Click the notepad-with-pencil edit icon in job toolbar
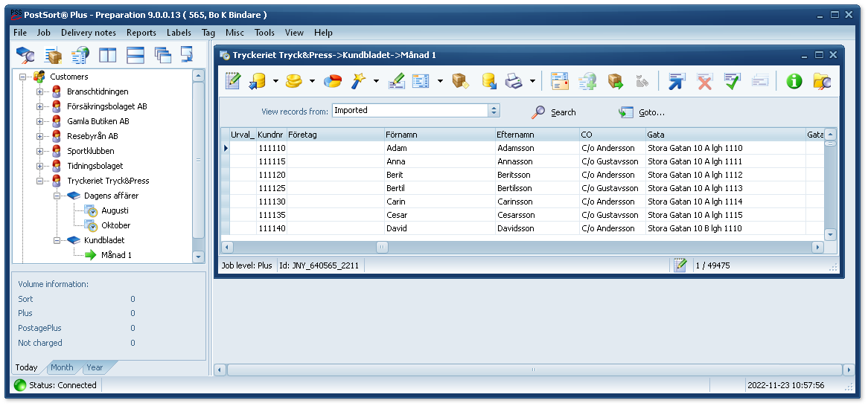Screen dimensions: 868x406 pos(233,81)
